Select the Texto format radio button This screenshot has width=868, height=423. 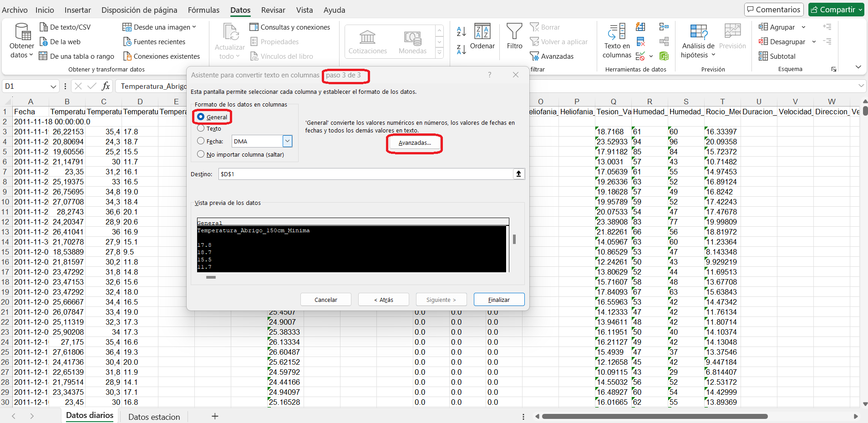(x=201, y=128)
